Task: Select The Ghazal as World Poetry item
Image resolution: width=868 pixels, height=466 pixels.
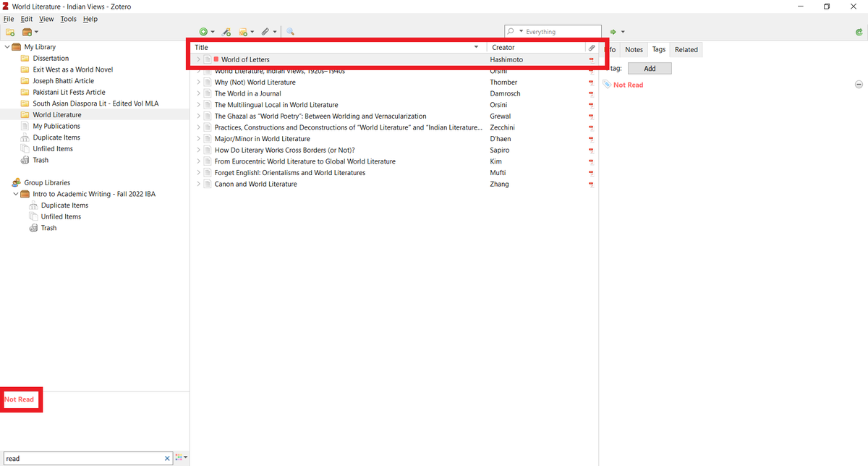Action: tap(394, 116)
